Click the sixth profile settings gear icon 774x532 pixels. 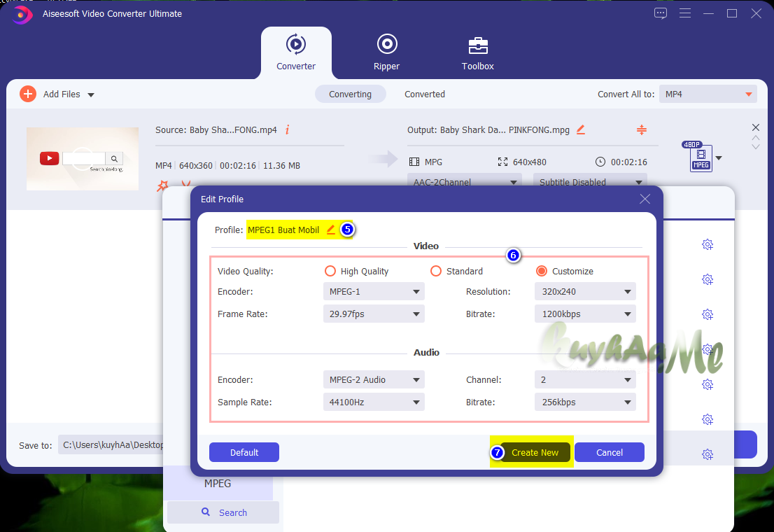click(x=708, y=419)
